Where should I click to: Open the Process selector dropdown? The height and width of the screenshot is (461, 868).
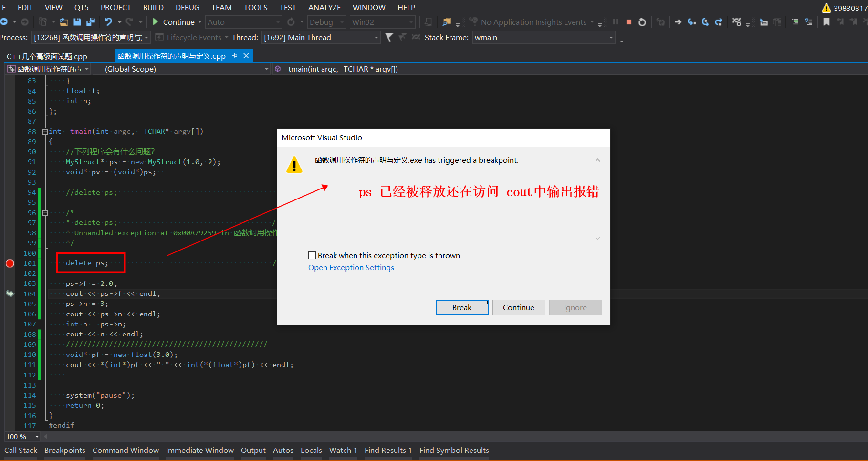coord(146,37)
